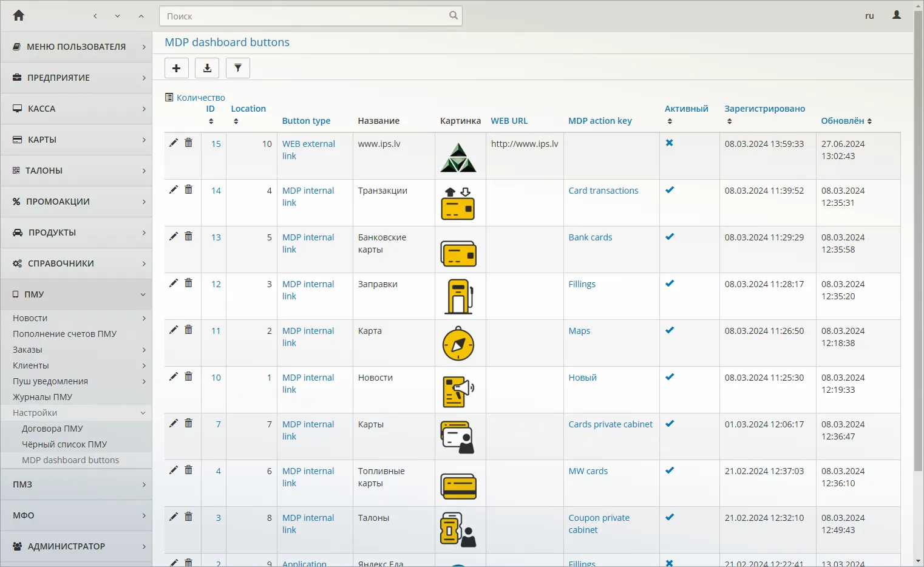
Task: Open Договора ПМУ settings item
Action: pos(52,429)
